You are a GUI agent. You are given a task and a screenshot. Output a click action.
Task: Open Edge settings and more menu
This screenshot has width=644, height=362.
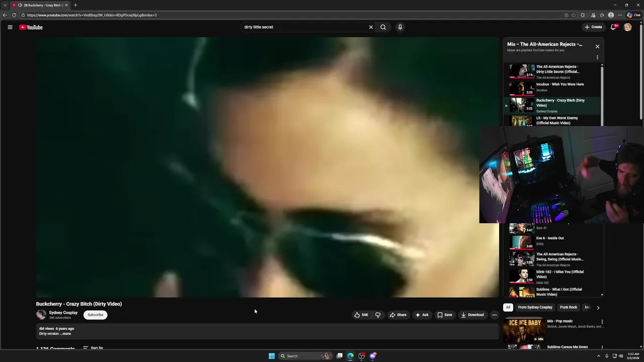click(620, 15)
